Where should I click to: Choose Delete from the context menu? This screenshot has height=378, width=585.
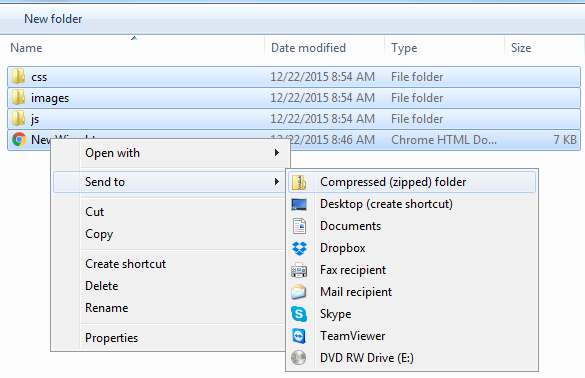[x=101, y=286]
